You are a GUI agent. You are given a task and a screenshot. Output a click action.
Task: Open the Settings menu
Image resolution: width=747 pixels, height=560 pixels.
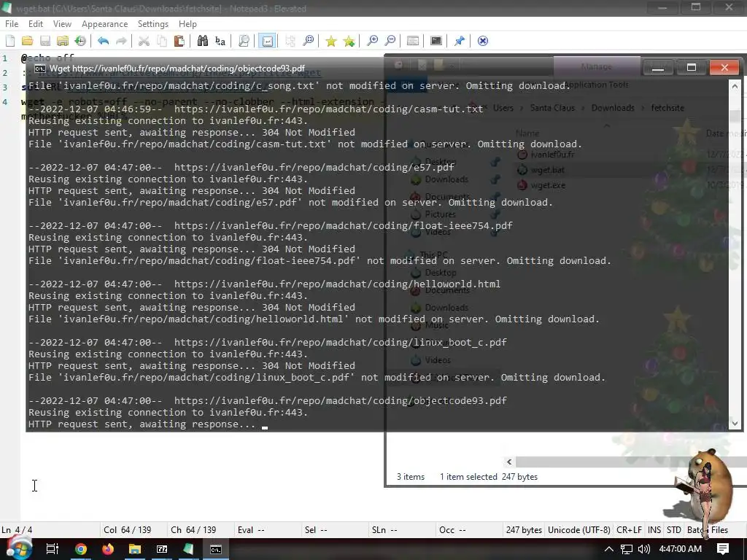click(x=153, y=24)
